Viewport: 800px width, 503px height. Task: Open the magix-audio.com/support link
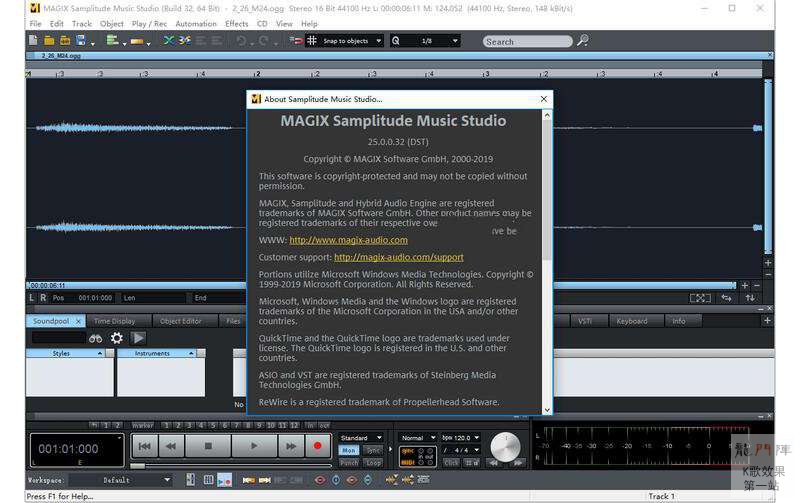[399, 257]
